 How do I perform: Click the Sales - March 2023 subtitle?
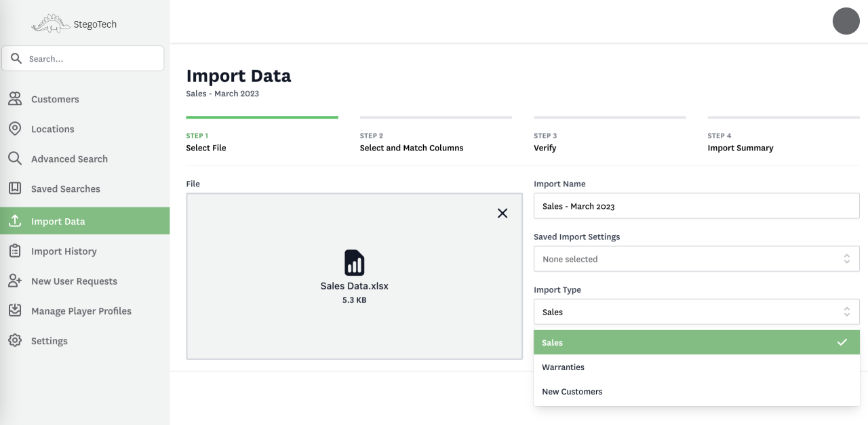click(x=222, y=94)
